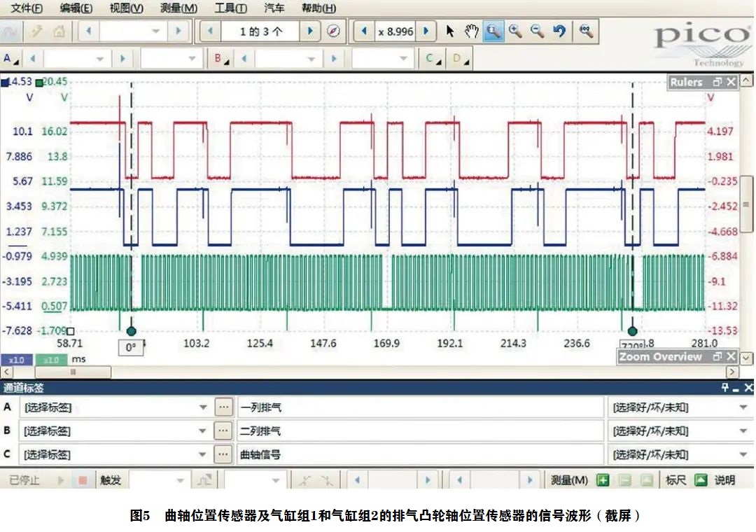The height and width of the screenshot is (532, 756).
Task: Open channel A options
Action: coord(10,59)
